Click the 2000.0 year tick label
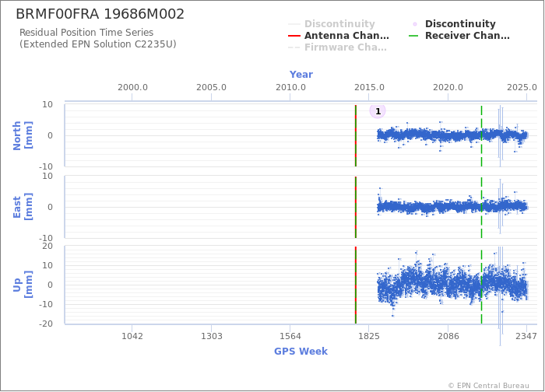The width and height of the screenshot is (545, 392). click(x=132, y=87)
